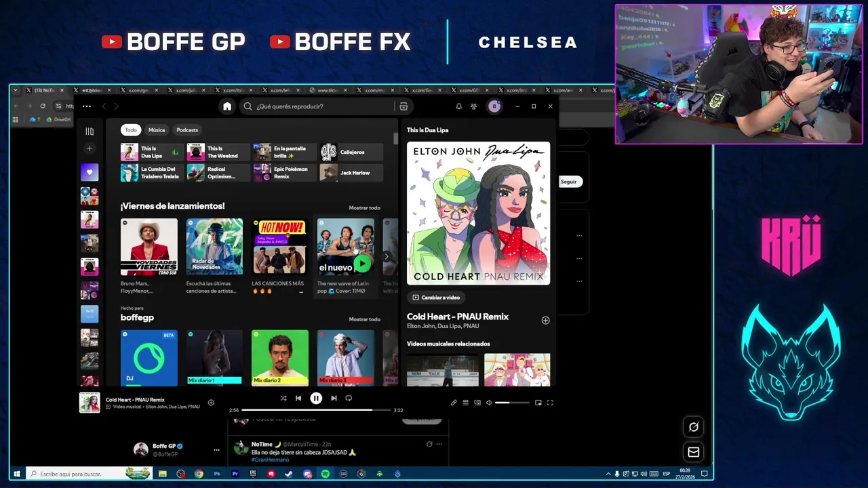Mute volume with speaker icon

pos(488,403)
